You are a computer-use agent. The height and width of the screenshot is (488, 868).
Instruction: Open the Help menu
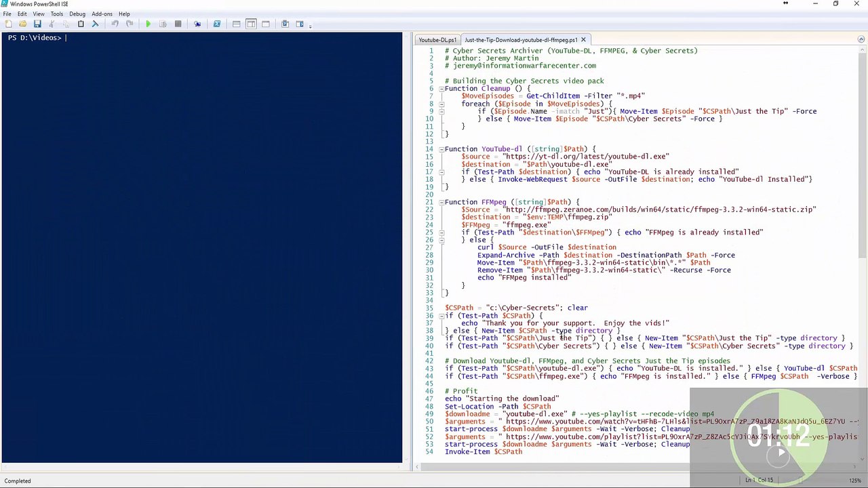click(124, 14)
